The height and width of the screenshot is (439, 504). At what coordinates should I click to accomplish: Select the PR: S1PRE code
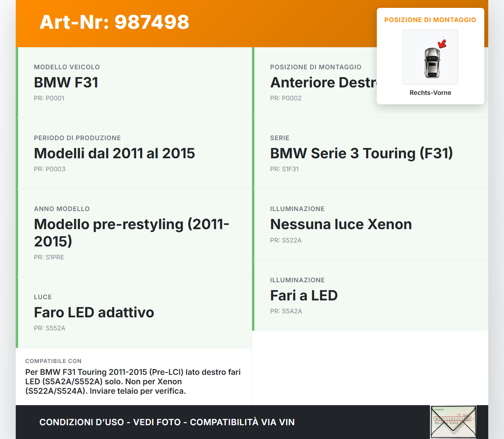pos(49,257)
